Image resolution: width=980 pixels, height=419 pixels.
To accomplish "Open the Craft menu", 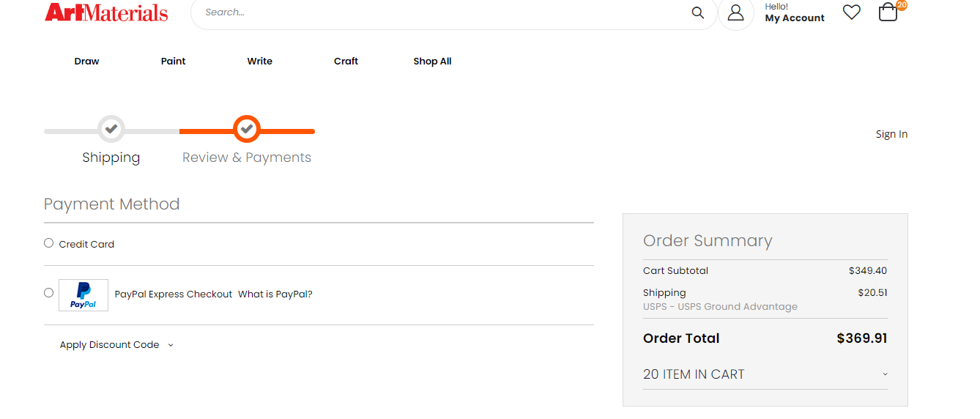I will tap(346, 62).
